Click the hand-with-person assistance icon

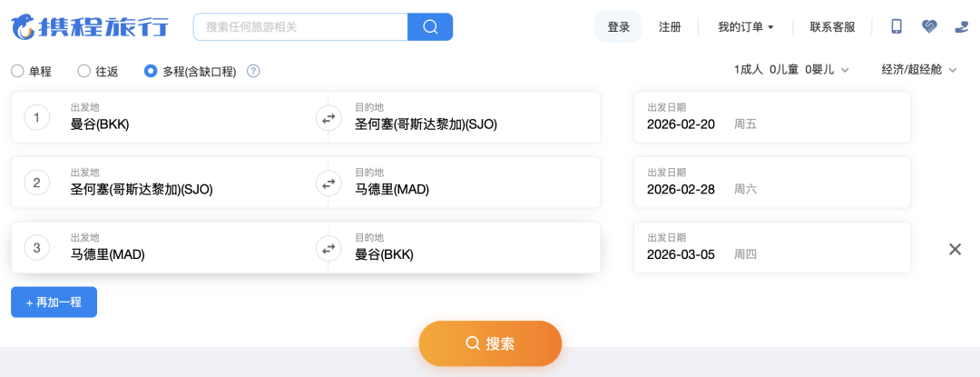pyautogui.click(x=961, y=26)
